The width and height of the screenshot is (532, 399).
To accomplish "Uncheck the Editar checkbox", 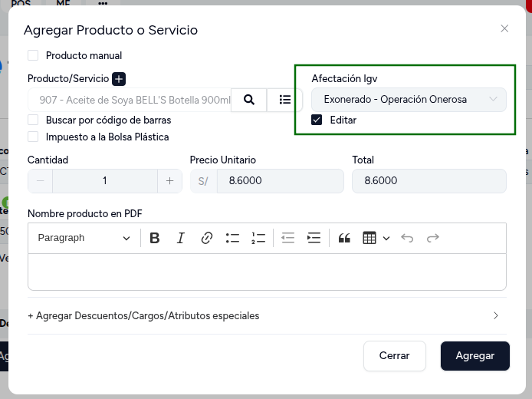I will [x=317, y=120].
